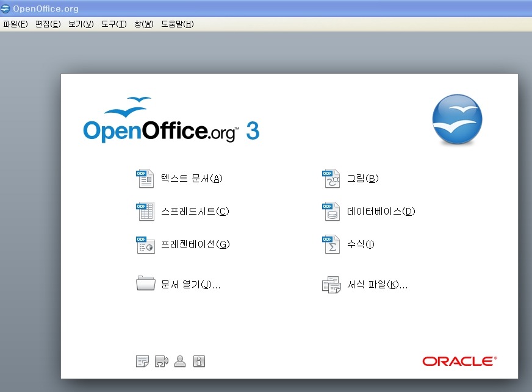The image size is (532, 392).
Task: Click the OpenOffice.org information icon
Action: click(199, 362)
